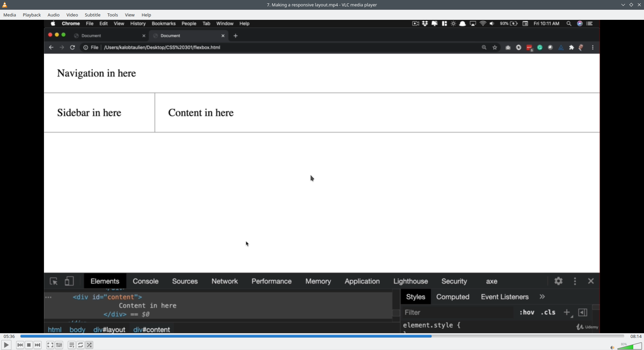
Task: Open the VLC Playback menu
Action: click(x=32, y=15)
